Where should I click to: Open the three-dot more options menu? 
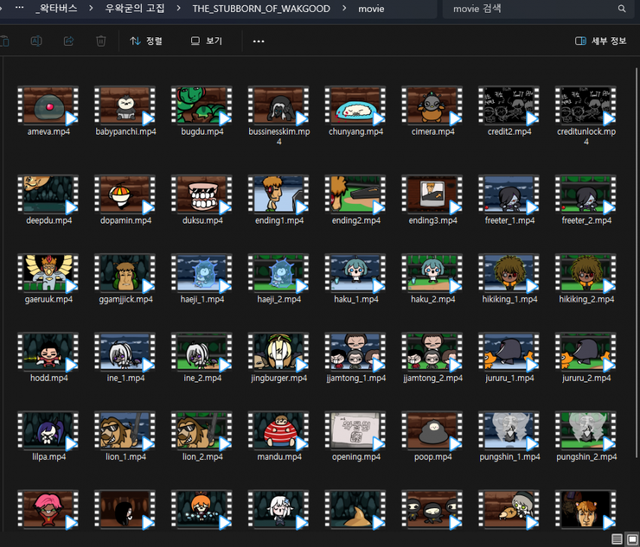[x=259, y=41]
